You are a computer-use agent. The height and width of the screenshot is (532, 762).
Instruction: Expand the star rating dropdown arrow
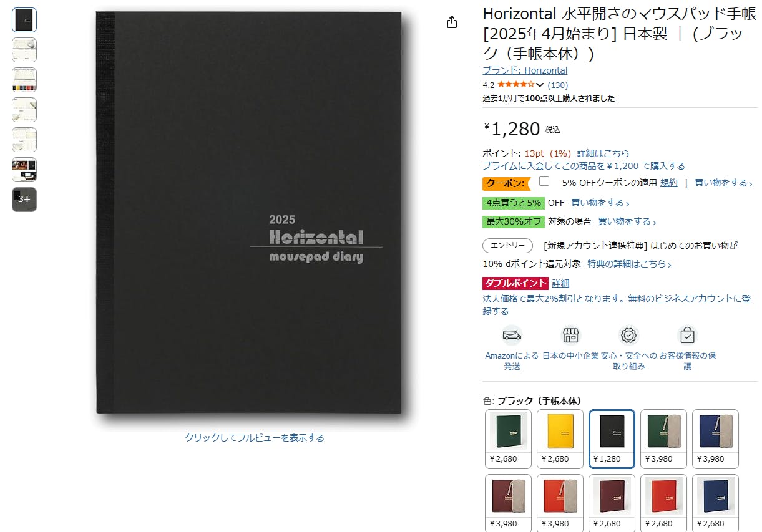540,85
